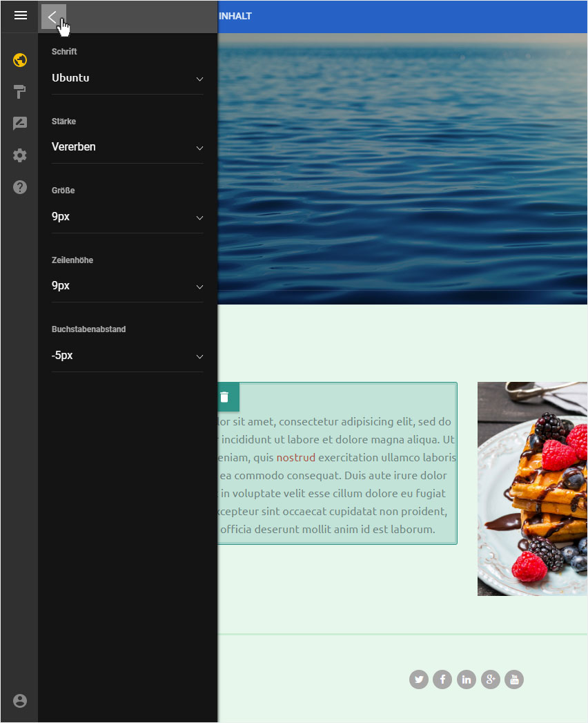The width and height of the screenshot is (588, 723).
Task: Open the Stärke dropdown showing Vererben
Action: (x=128, y=148)
